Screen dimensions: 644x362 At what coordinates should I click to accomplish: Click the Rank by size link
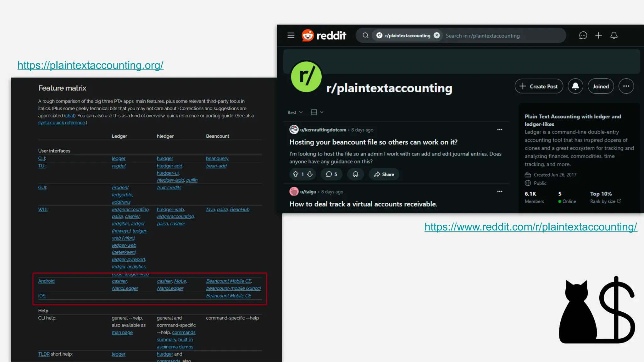point(605,201)
